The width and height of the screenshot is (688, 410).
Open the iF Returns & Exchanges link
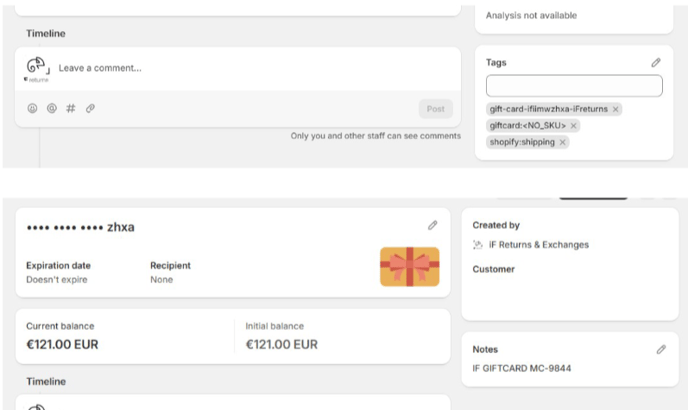coord(539,245)
